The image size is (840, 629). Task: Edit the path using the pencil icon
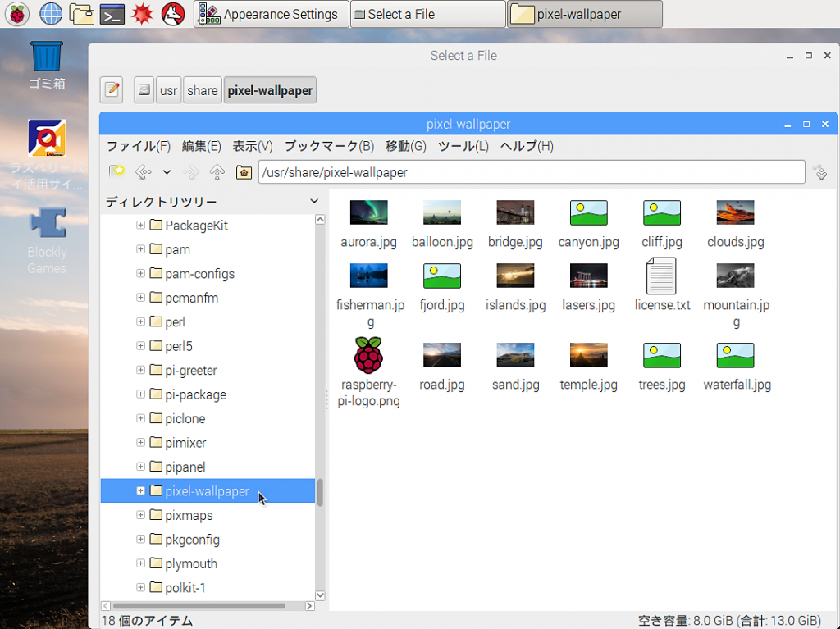(x=111, y=89)
